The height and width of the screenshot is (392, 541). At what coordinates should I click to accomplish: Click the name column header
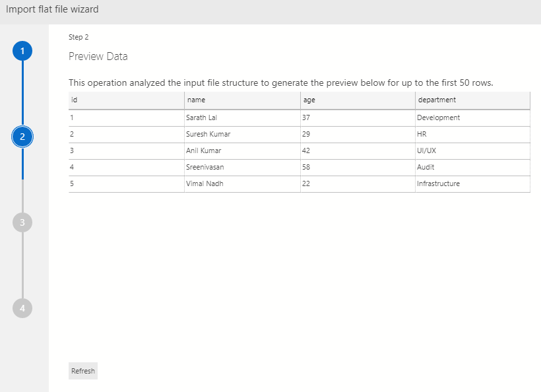pyautogui.click(x=241, y=100)
